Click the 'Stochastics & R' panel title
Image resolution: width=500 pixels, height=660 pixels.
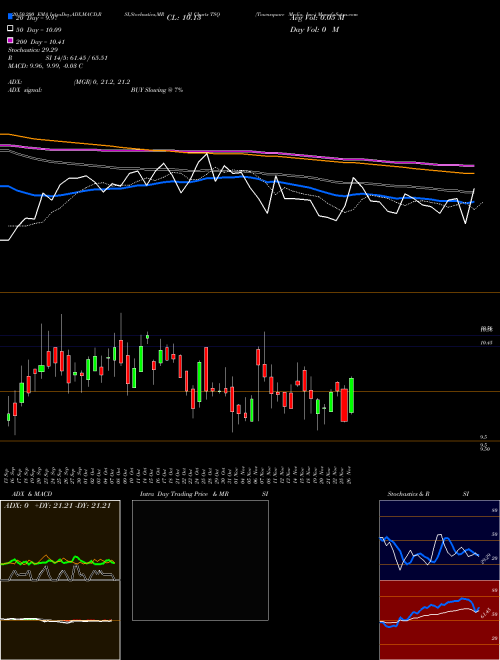click(x=408, y=494)
